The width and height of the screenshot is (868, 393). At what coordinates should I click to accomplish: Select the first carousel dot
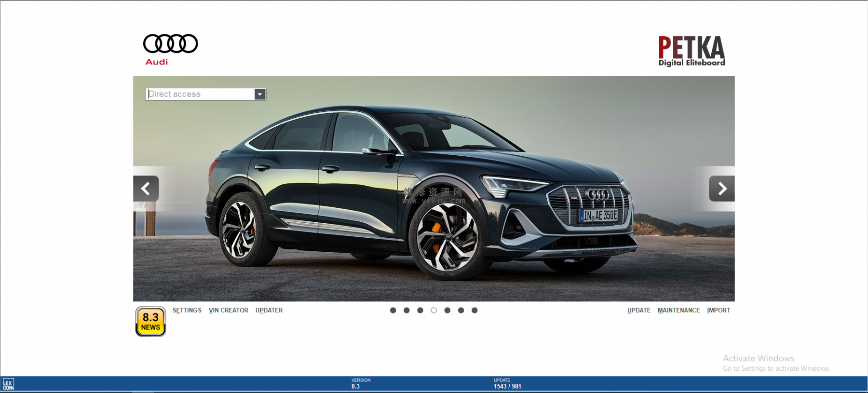tap(393, 311)
